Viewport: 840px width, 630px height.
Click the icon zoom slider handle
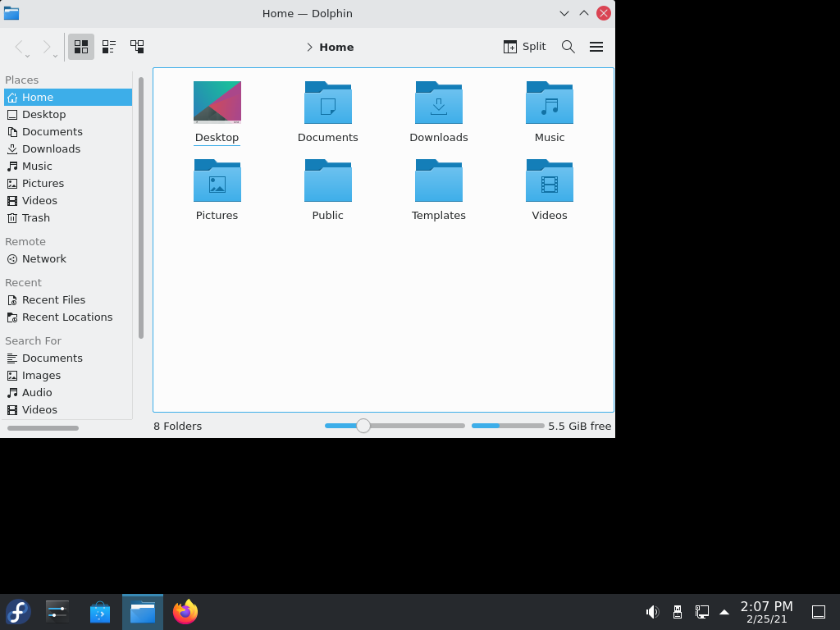tap(363, 426)
